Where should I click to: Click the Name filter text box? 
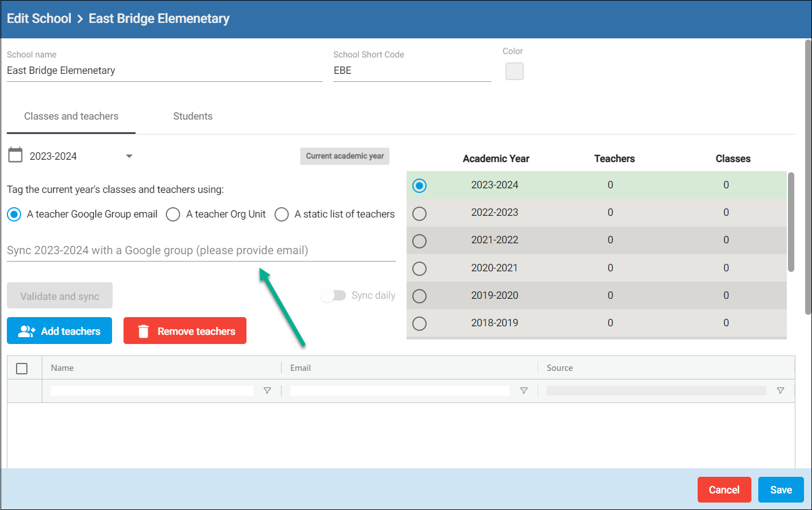tap(152, 391)
